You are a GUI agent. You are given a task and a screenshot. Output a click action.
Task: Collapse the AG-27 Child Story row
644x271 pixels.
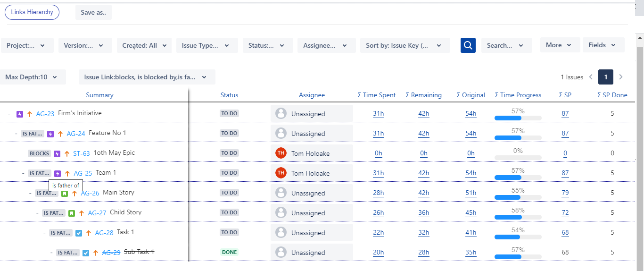click(37, 213)
